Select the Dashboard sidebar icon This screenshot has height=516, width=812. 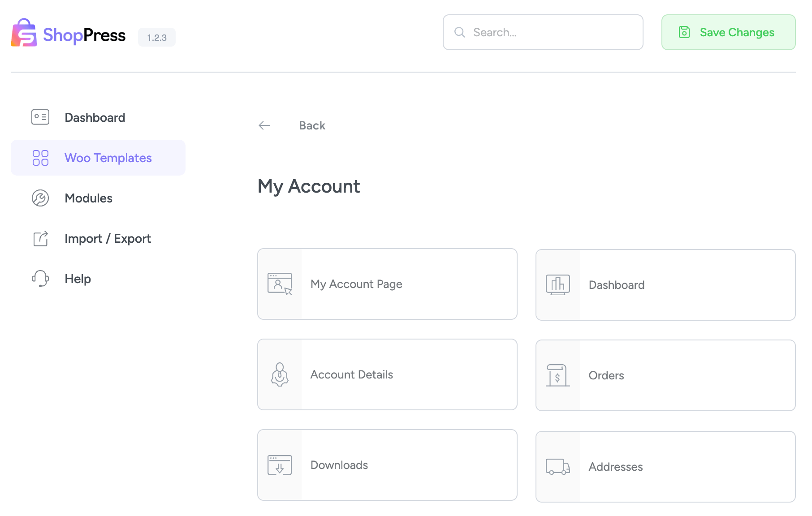(x=40, y=117)
